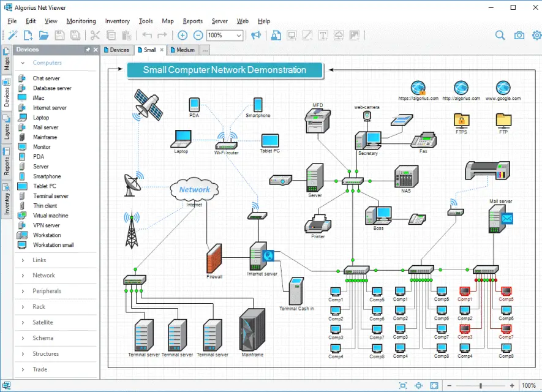Expand the Peripherals category
Viewport: 542px width, 392px height.
tap(23, 291)
